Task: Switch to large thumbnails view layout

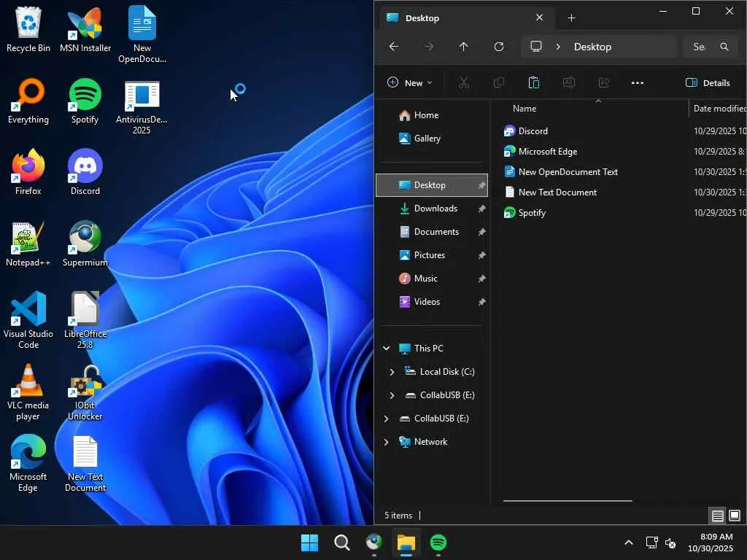Action: click(x=735, y=516)
